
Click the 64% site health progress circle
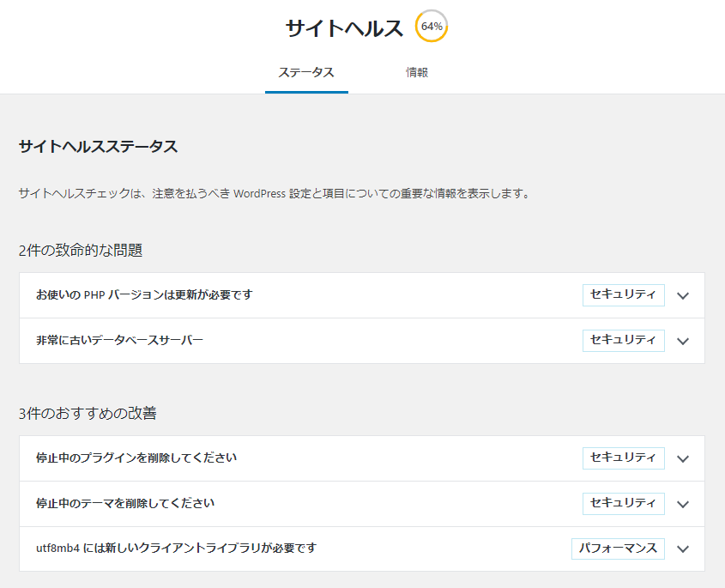[x=432, y=27]
